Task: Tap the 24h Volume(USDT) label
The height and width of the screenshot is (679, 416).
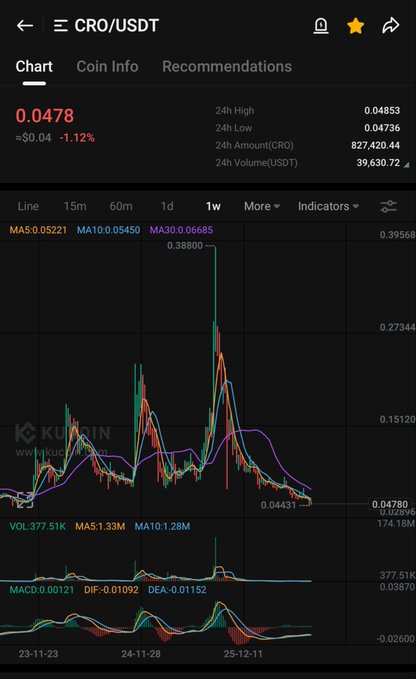Action: pos(256,162)
